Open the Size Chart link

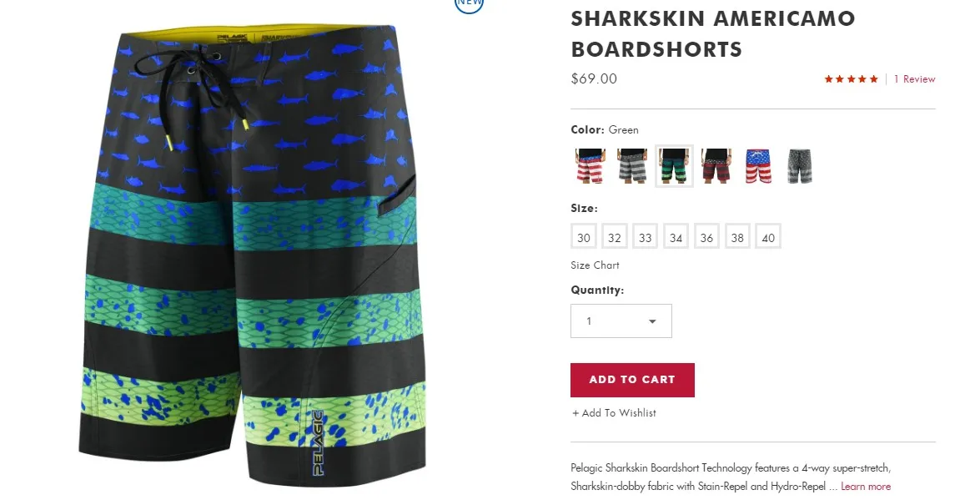[595, 265]
